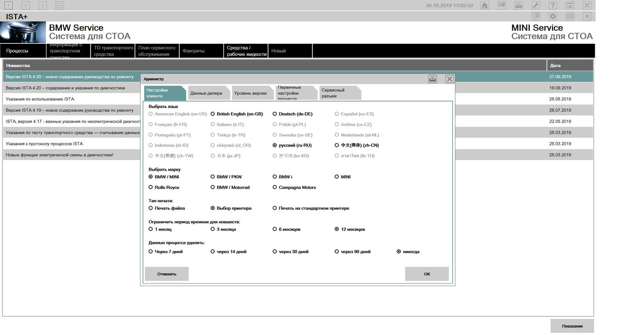
Task: Delete process data Через 7 дней
Action: pyautogui.click(x=166, y=252)
